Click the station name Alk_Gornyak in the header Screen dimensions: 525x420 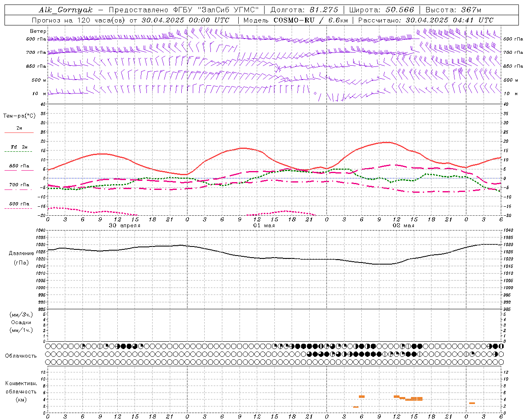coord(66,10)
